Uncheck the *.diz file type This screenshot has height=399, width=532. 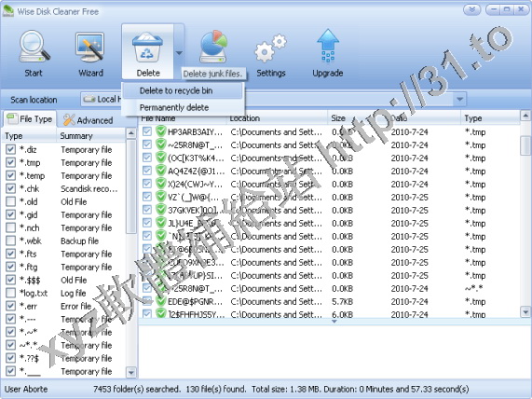(10, 149)
